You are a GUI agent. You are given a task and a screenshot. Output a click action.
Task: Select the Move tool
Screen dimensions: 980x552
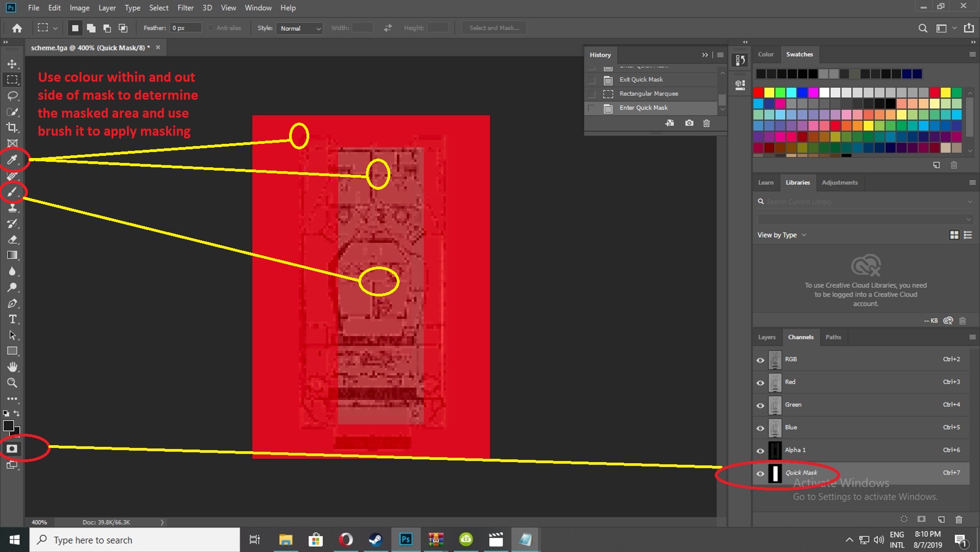tap(12, 64)
